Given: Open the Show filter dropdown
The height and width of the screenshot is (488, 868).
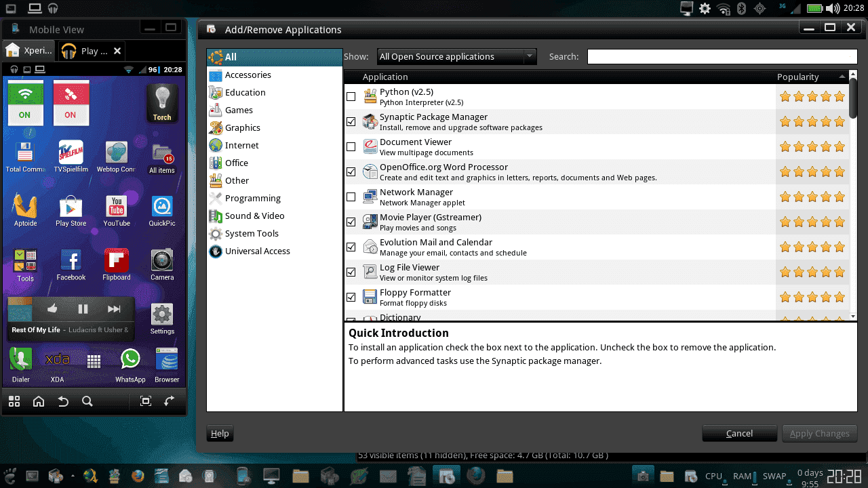Looking at the screenshot, I should [x=456, y=57].
